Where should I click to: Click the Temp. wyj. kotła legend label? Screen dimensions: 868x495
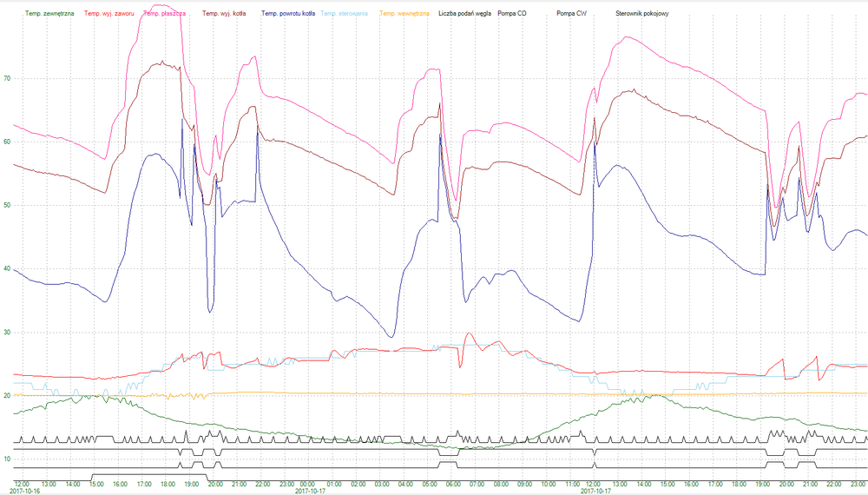[x=224, y=13]
